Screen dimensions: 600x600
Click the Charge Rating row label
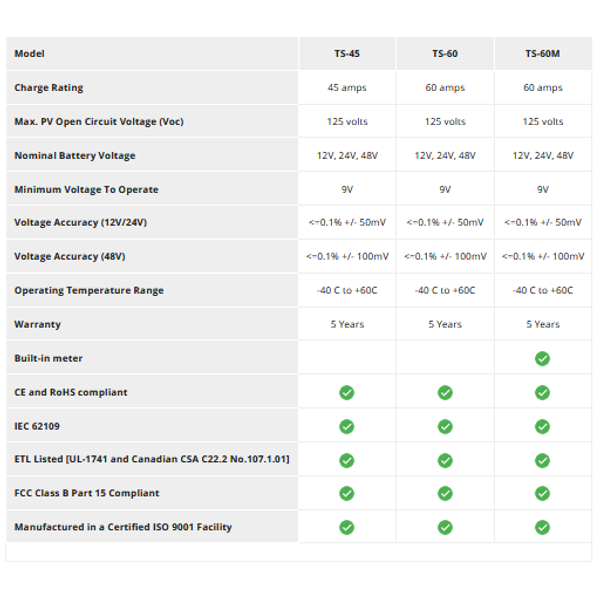coord(49,88)
